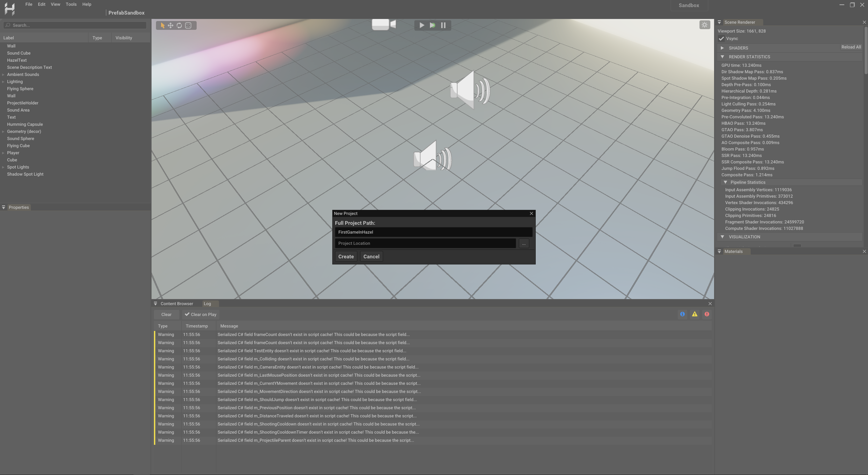Pause the scene playback
This screenshot has height=475, width=868.
pyautogui.click(x=443, y=25)
